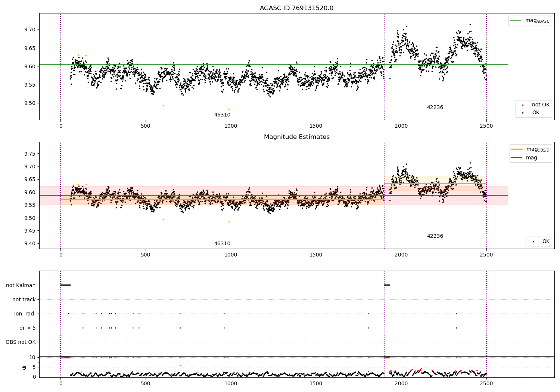This screenshot has height=392, width=560.
Task: Click the 500 x-tick under the bottom plot
Action: 146,383
